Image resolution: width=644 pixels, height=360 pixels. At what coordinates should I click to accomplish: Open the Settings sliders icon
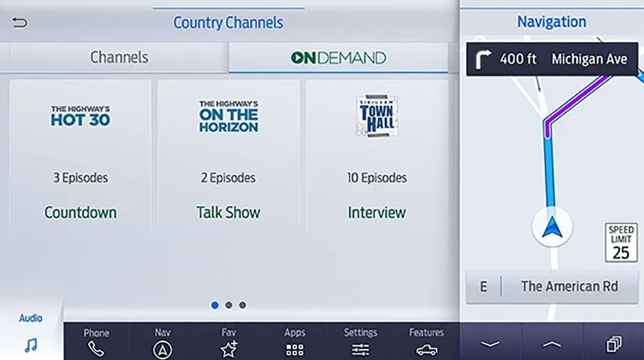pyautogui.click(x=361, y=350)
